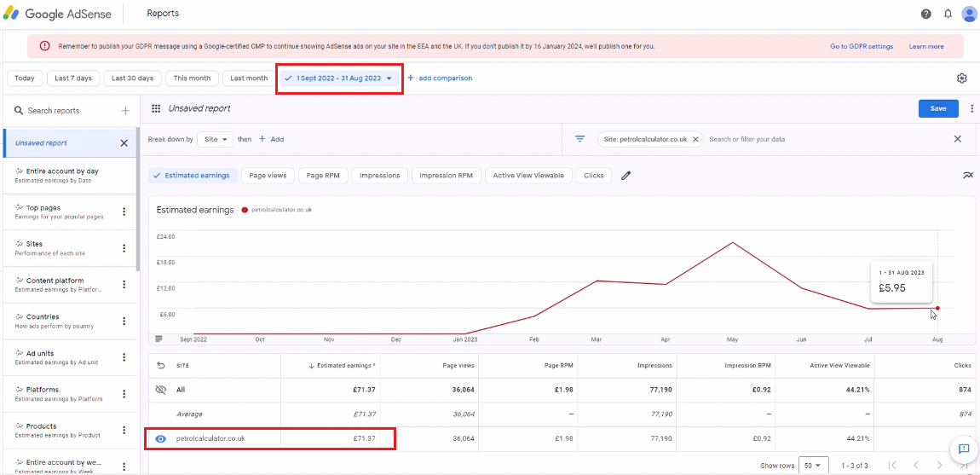Open the Products three-dot menu
This screenshot has width=980, height=475.
point(124,430)
